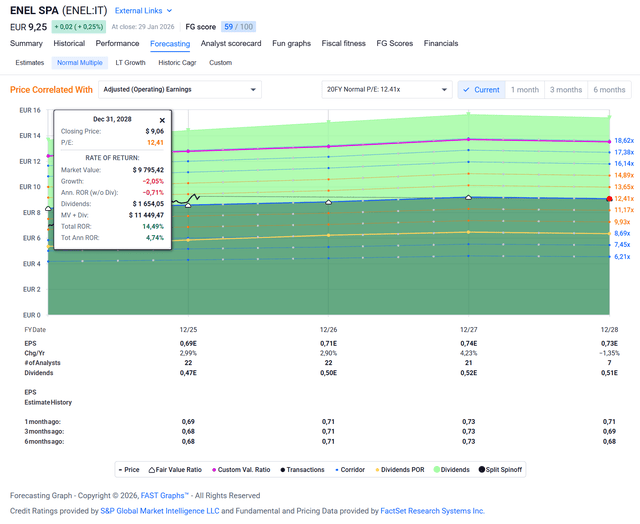Select the 8,69x multiple label
This screenshot has height=524, width=640.
tap(622, 233)
